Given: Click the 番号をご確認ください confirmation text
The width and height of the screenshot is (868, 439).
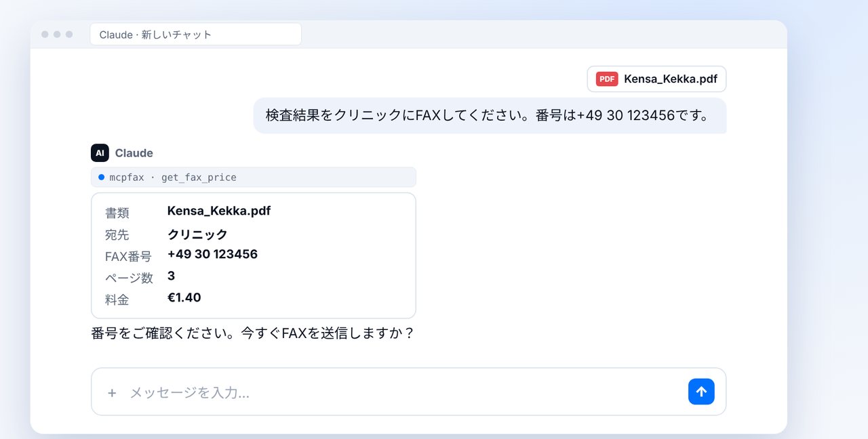Looking at the screenshot, I should [x=252, y=333].
